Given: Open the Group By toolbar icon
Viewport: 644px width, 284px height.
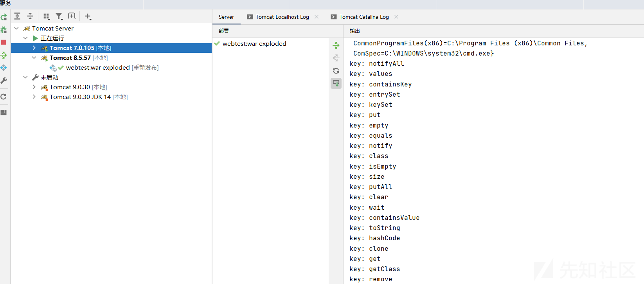Looking at the screenshot, I should tap(47, 16).
